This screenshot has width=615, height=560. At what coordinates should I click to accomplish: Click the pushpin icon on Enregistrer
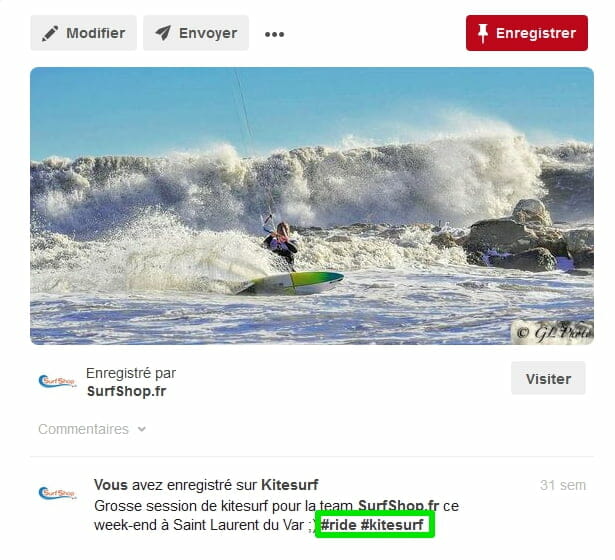483,33
